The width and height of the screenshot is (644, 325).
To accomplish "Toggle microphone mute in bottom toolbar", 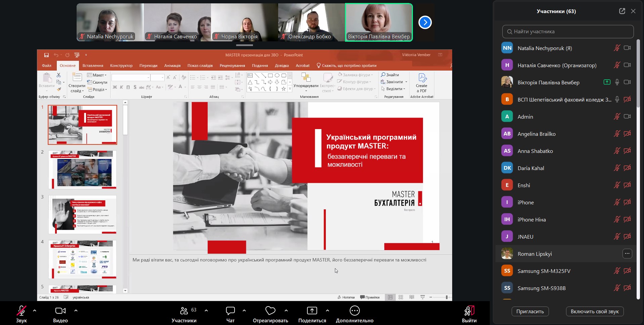I will [22, 311].
